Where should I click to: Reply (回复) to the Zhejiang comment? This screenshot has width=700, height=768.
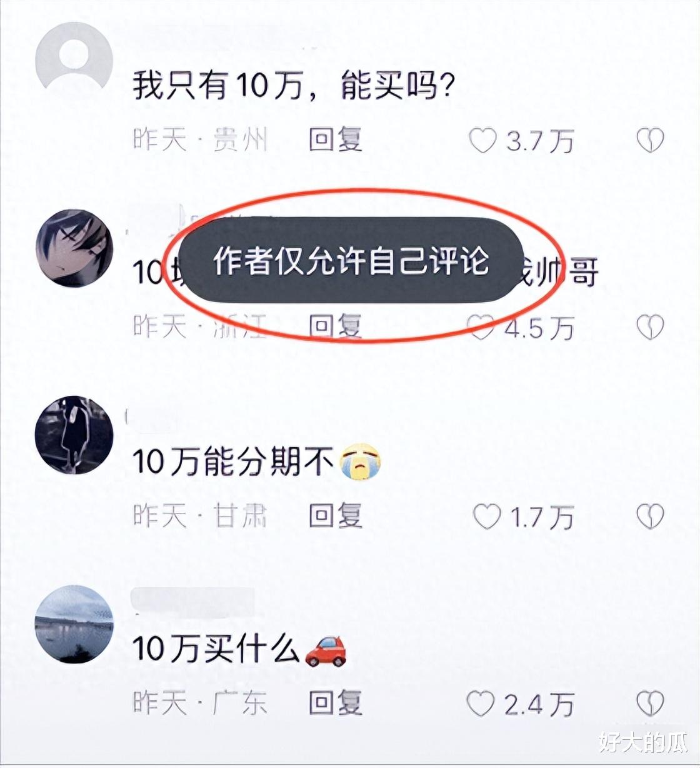pos(336,326)
